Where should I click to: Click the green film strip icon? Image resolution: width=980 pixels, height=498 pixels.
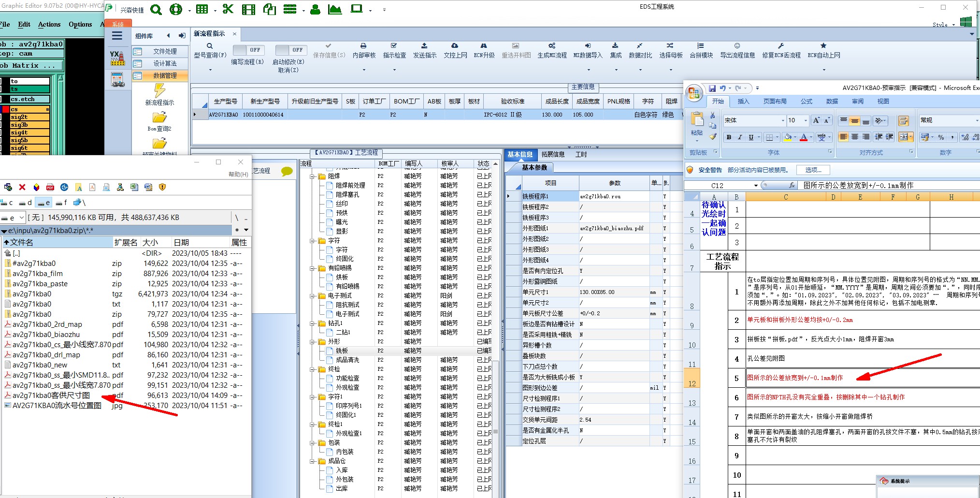(248, 9)
